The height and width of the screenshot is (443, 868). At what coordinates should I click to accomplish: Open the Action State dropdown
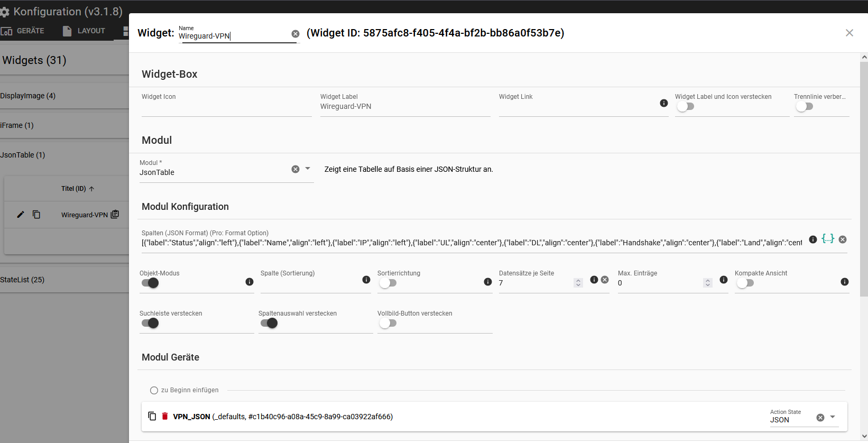(833, 417)
